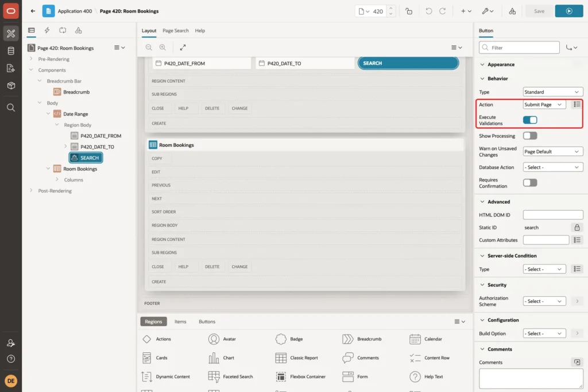Pick the Faceted Search region from gallery
This screenshot has width=588, height=392.
pyautogui.click(x=231, y=377)
